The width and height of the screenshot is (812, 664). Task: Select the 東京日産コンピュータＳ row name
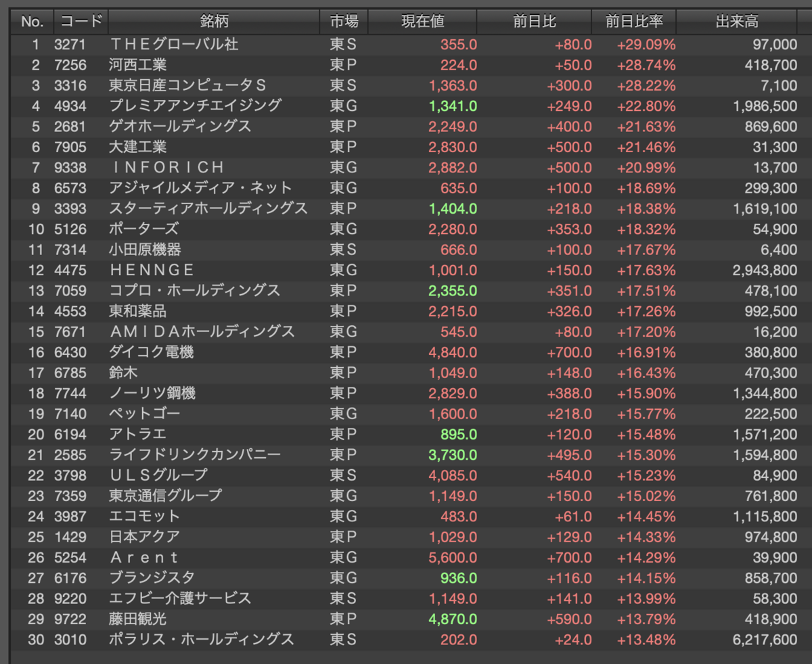[187, 85]
